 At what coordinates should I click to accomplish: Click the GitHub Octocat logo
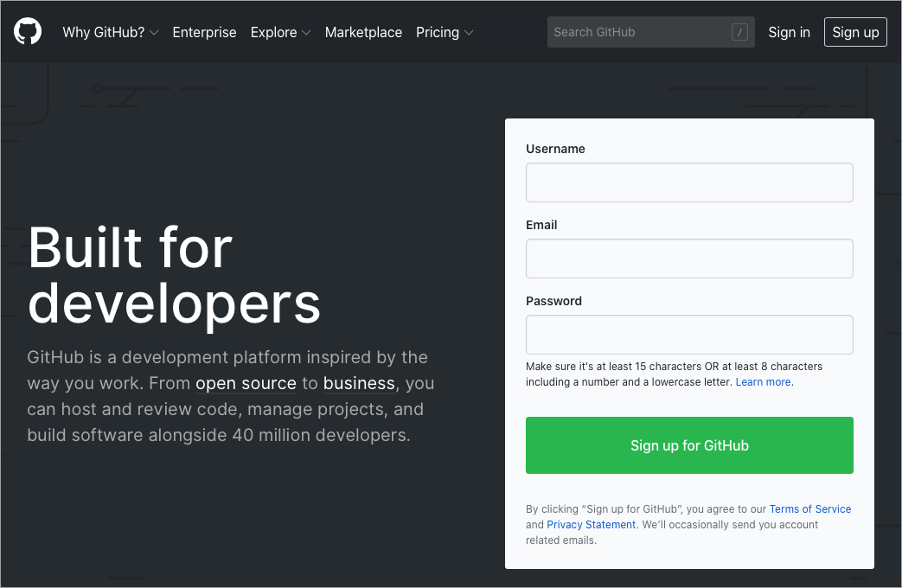pyautogui.click(x=28, y=32)
